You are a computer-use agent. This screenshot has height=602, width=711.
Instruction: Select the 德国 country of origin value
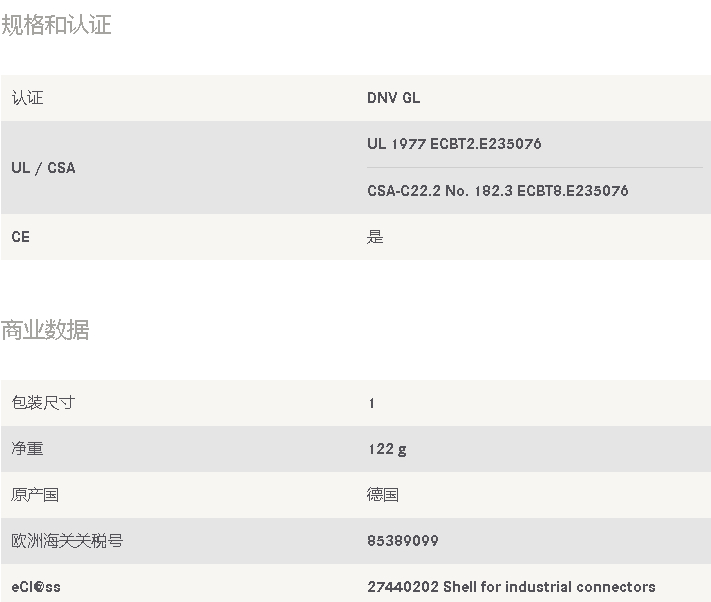383,495
